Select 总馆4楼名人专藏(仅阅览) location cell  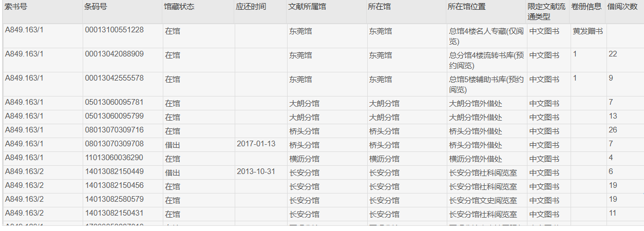click(x=486, y=36)
